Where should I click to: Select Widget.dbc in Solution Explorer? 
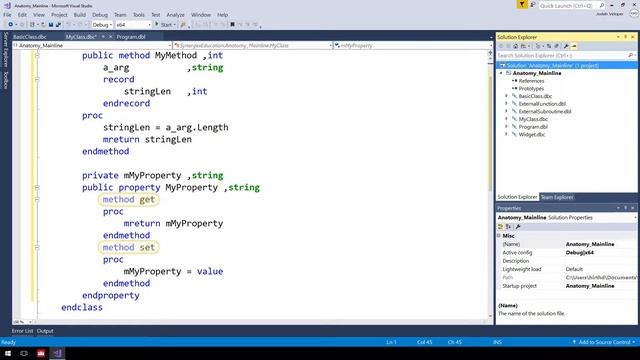coord(531,134)
